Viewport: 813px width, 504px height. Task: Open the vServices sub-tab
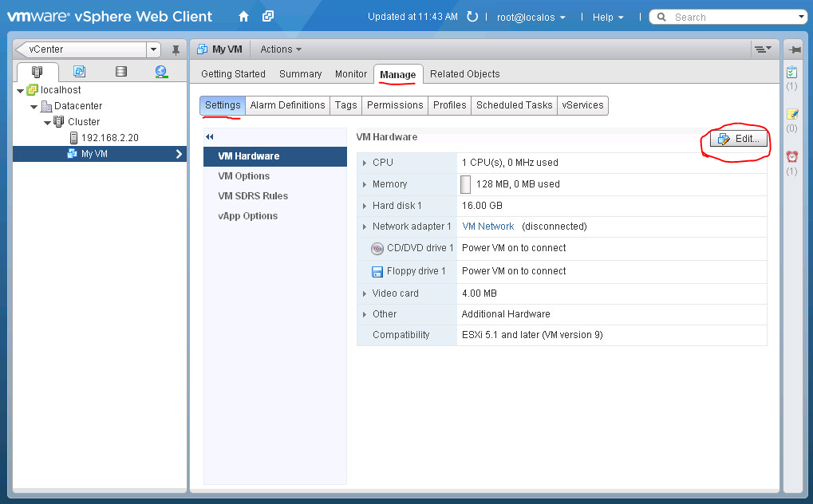point(582,105)
